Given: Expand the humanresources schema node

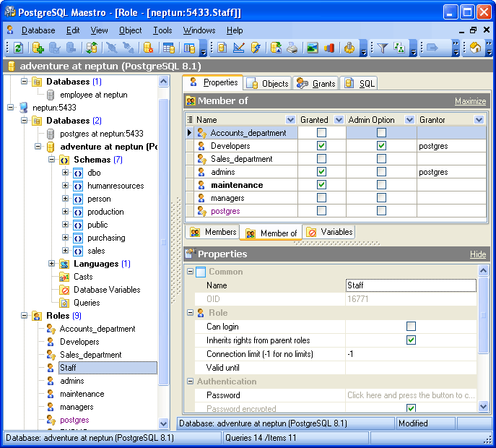Looking at the screenshot, I should click(x=66, y=186).
